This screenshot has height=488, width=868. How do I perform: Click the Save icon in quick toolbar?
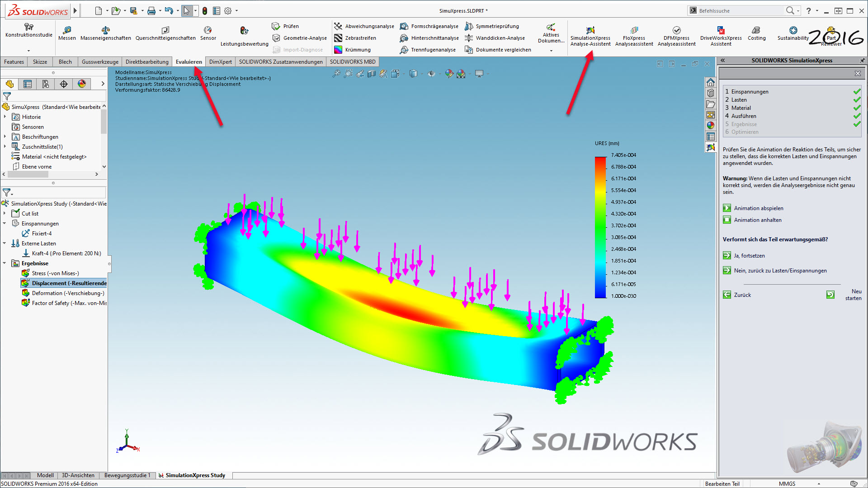tap(133, 11)
